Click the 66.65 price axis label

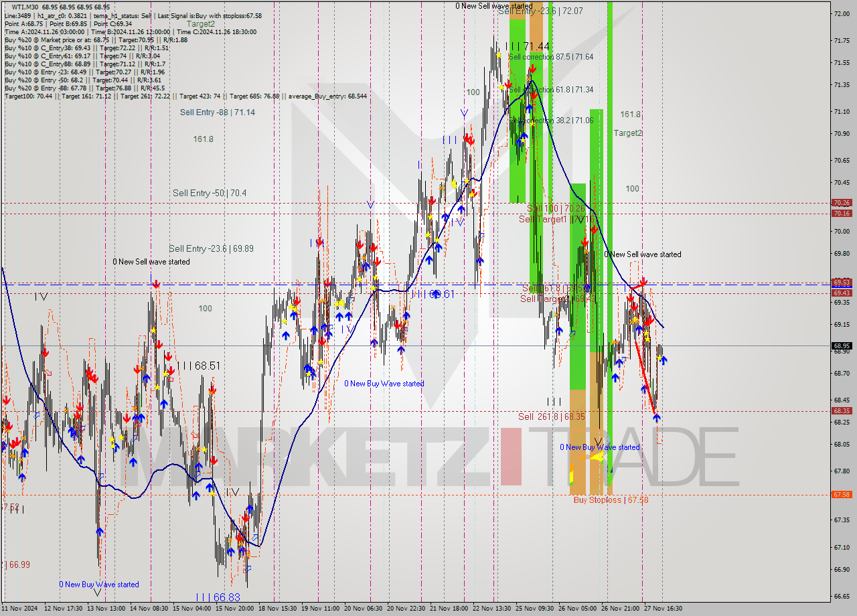coord(842,596)
